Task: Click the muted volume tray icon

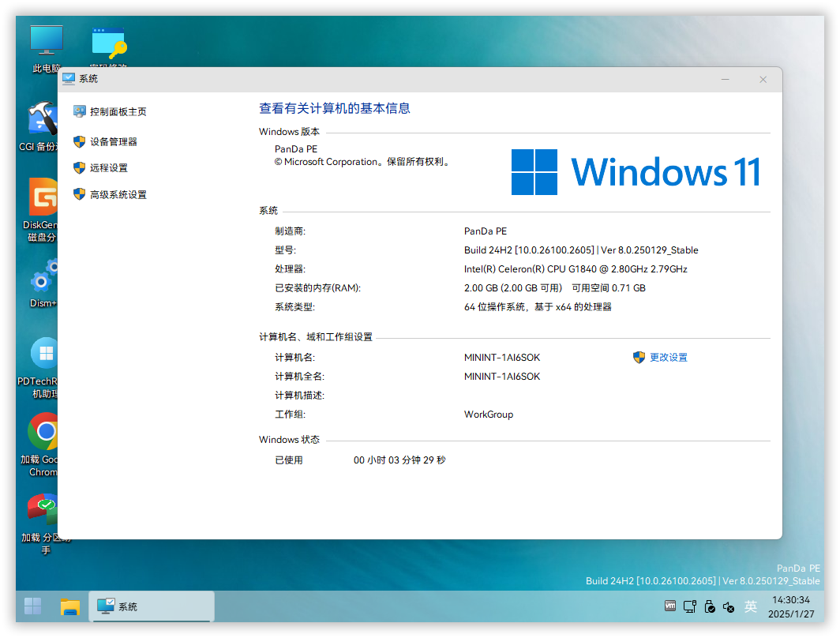Action: (x=729, y=607)
